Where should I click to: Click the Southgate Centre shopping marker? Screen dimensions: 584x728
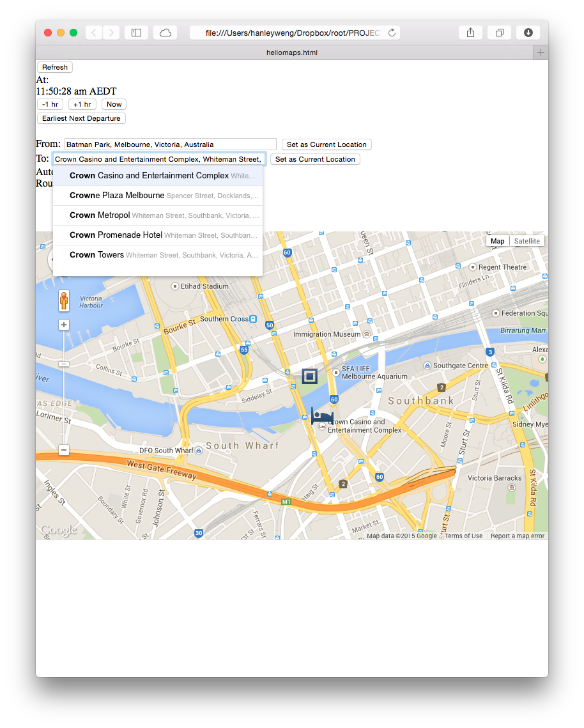coord(427,366)
